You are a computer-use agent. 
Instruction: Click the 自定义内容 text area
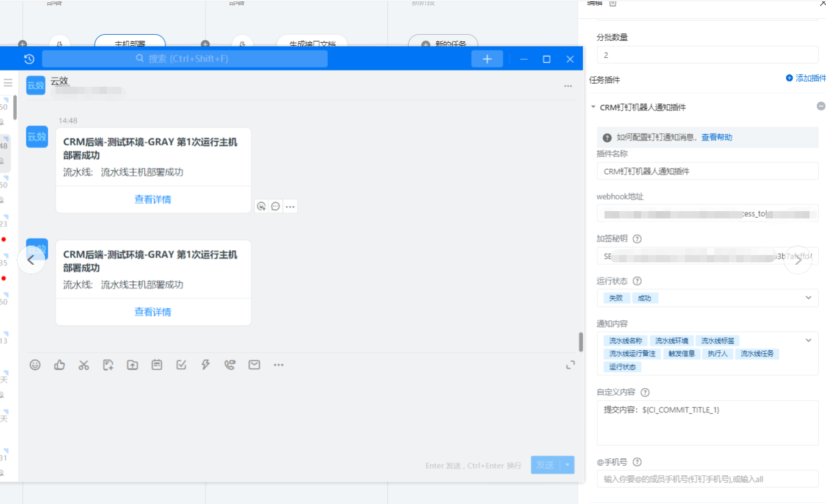click(708, 423)
